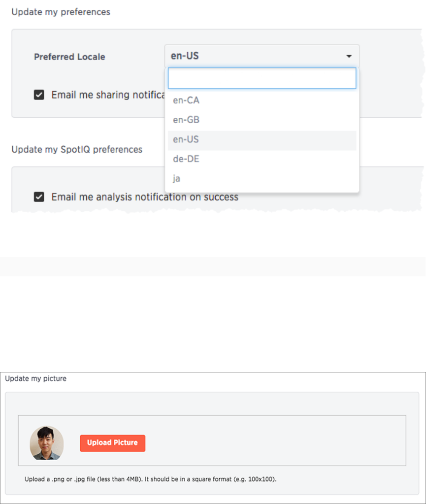Image resolution: width=426 pixels, height=504 pixels.
Task: Click empty space right of Upload Picture button
Action: pos(273,443)
